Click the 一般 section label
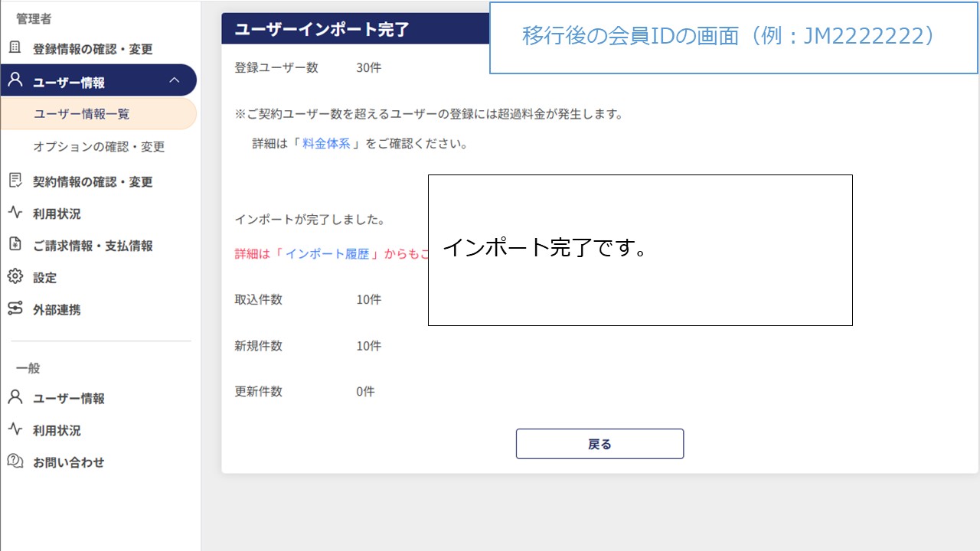The image size is (980, 551). 28,368
